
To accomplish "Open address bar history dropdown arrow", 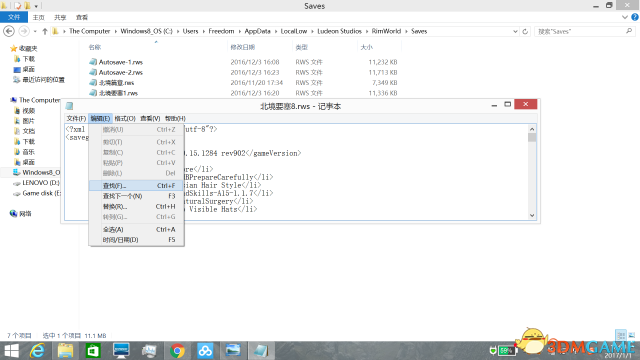I will 515,31.
